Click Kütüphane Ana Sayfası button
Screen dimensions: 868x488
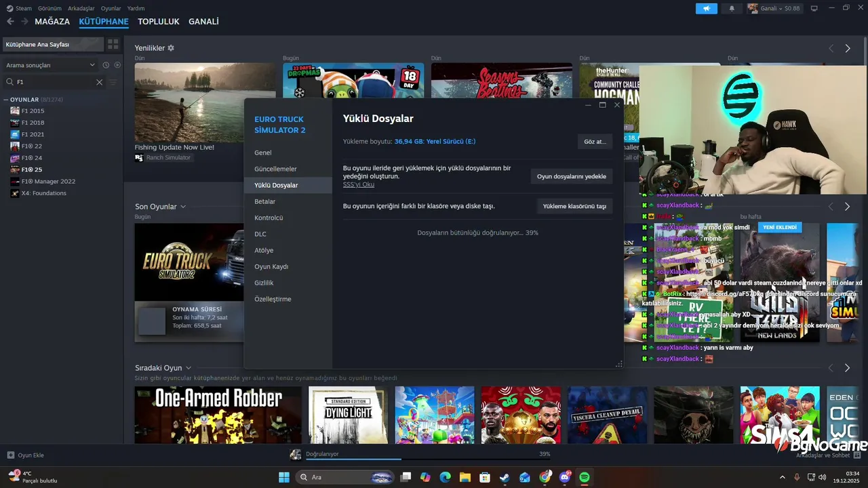[53, 44]
